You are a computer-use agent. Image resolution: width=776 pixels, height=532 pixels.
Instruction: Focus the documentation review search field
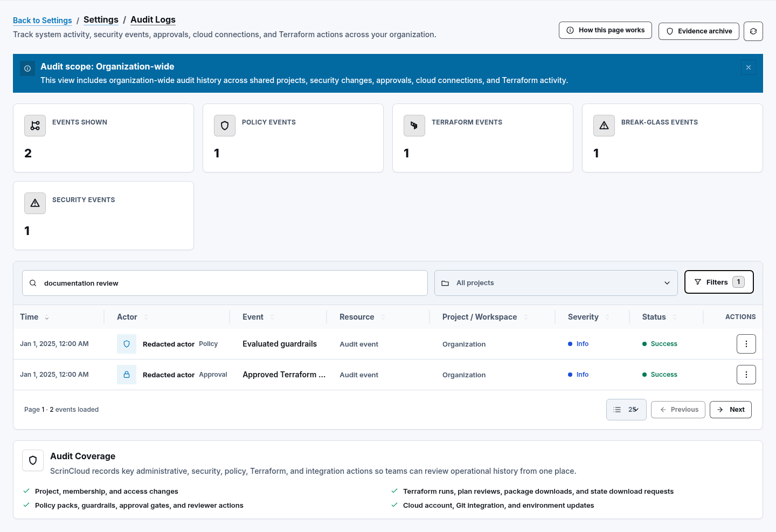(225, 283)
